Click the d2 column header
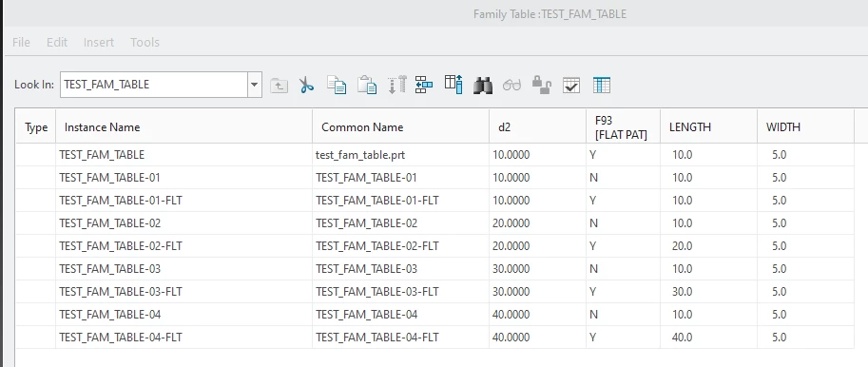This screenshot has height=367, width=868. [537, 127]
